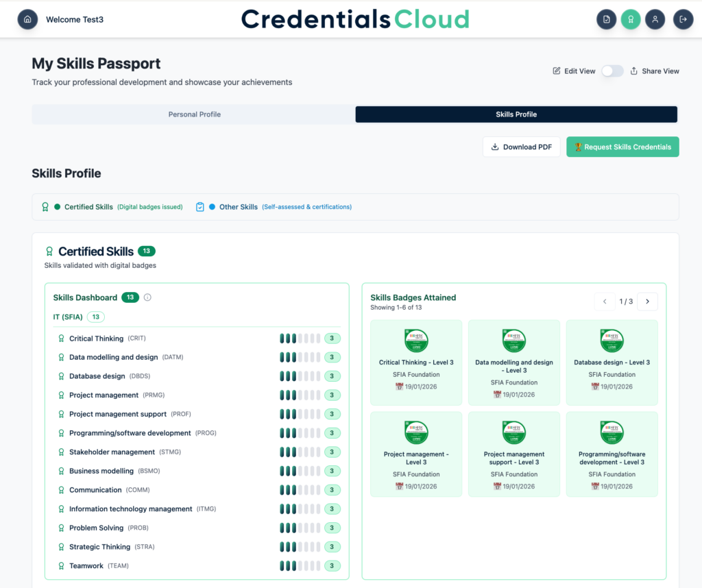The height and width of the screenshot is (588, 702).
Task: Click Skills Dashboard 13 count badge
Action: click(130, 297)
